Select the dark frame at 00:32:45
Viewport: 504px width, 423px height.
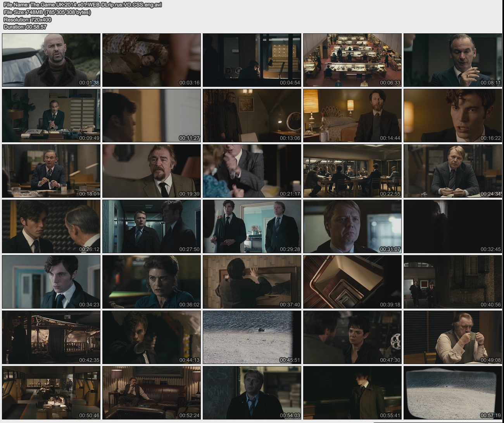coord(452,226)
